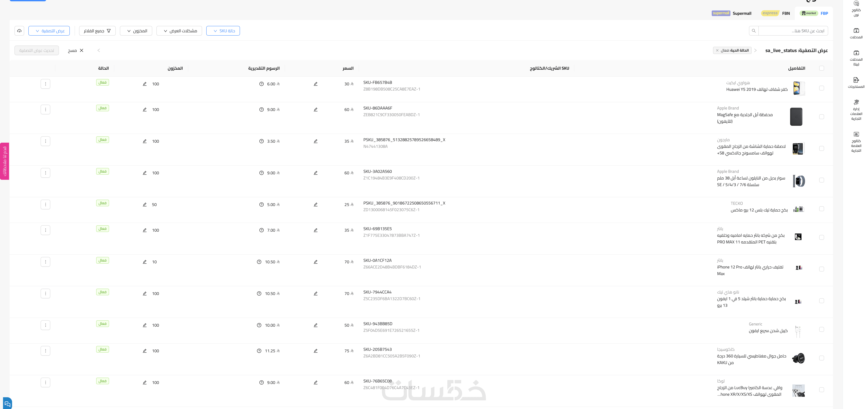
Task: Click fee info question icon for SKU-0A1CF12A
Action: tap(259, 262)
